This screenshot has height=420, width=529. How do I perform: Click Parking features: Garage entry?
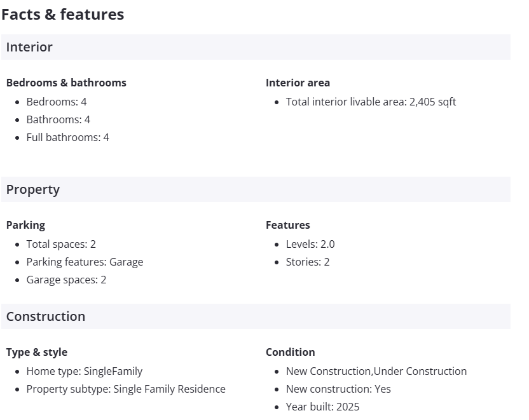85,262
